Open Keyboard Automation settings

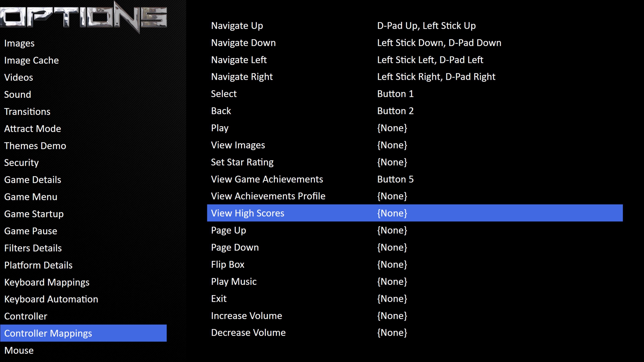coord(84,299)
